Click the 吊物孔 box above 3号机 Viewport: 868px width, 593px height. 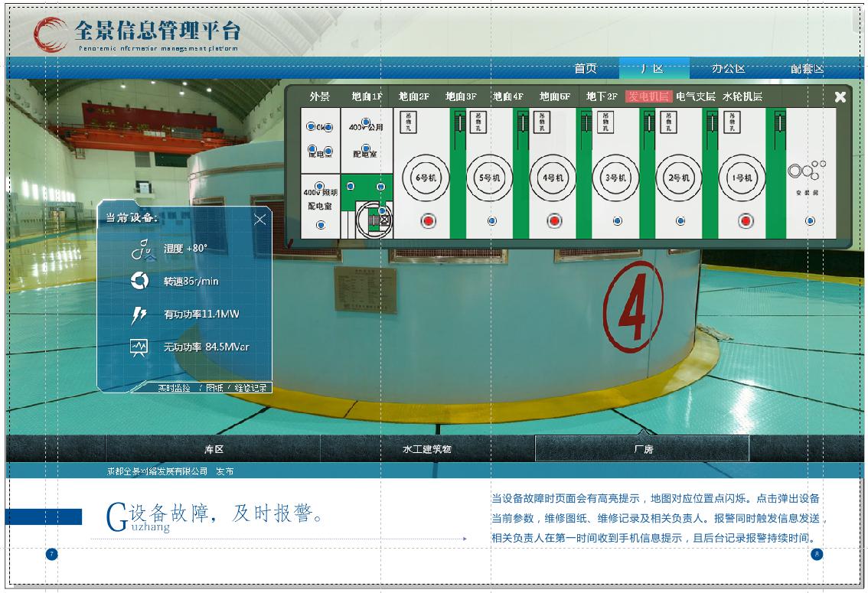pos(605,122)
